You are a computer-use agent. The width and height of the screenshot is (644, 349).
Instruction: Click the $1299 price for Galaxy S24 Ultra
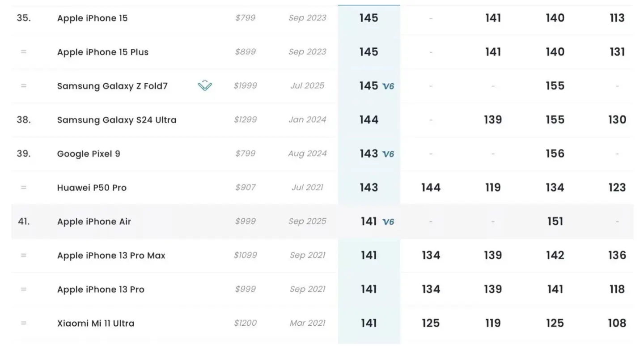(x=246, y=119)
